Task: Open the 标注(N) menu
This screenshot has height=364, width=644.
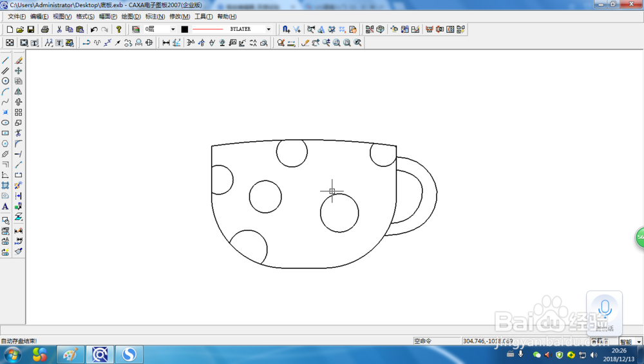Action: 155,17
